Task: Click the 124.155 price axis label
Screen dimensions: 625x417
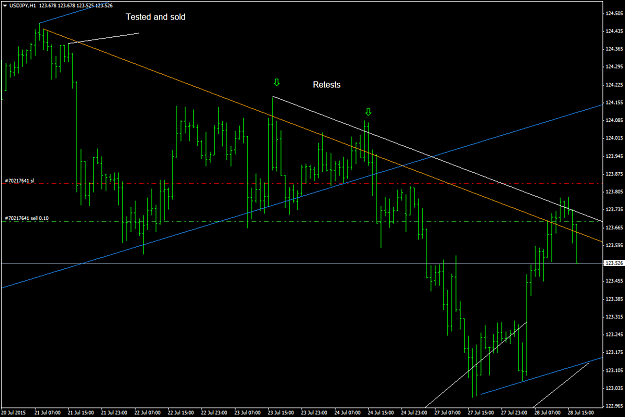Action: coord(614,102)
